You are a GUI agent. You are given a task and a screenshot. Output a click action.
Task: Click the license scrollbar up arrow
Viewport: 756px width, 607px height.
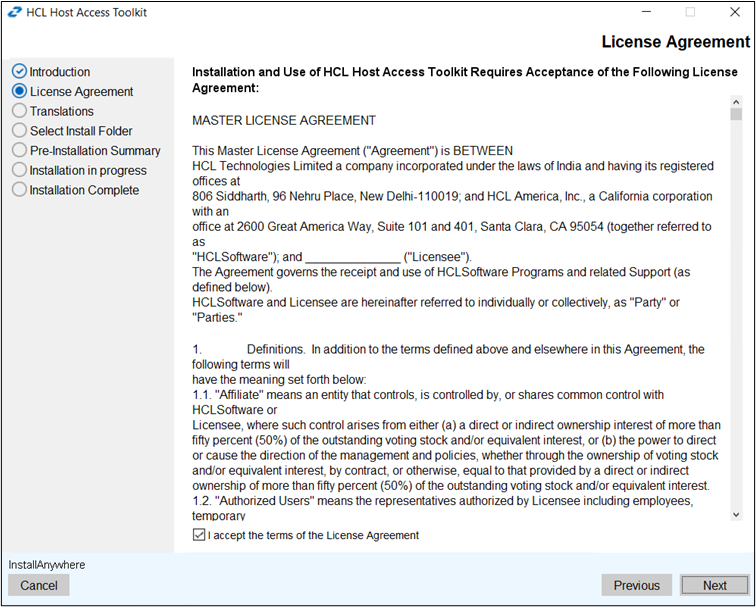point(736,102)
